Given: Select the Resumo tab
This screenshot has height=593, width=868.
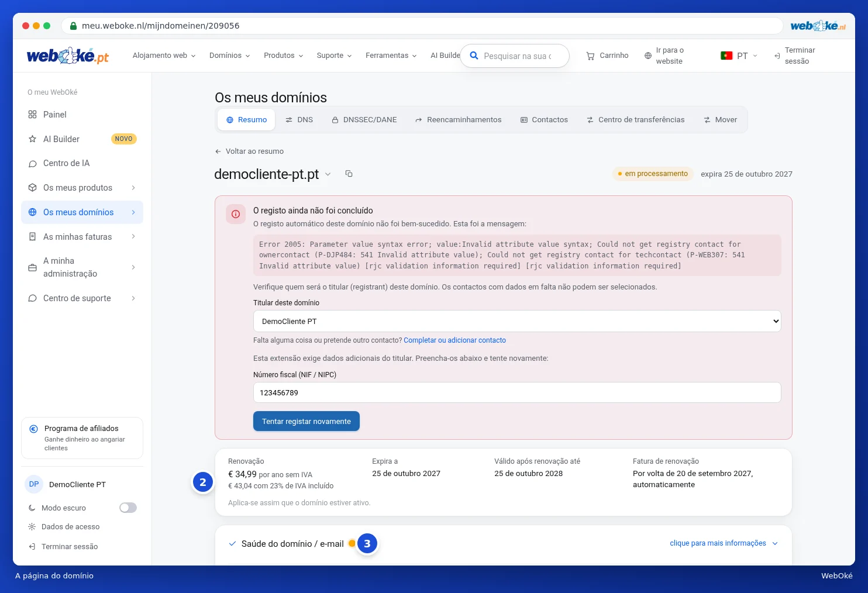Looking at the screenshot, I should (x=246, y=120).
